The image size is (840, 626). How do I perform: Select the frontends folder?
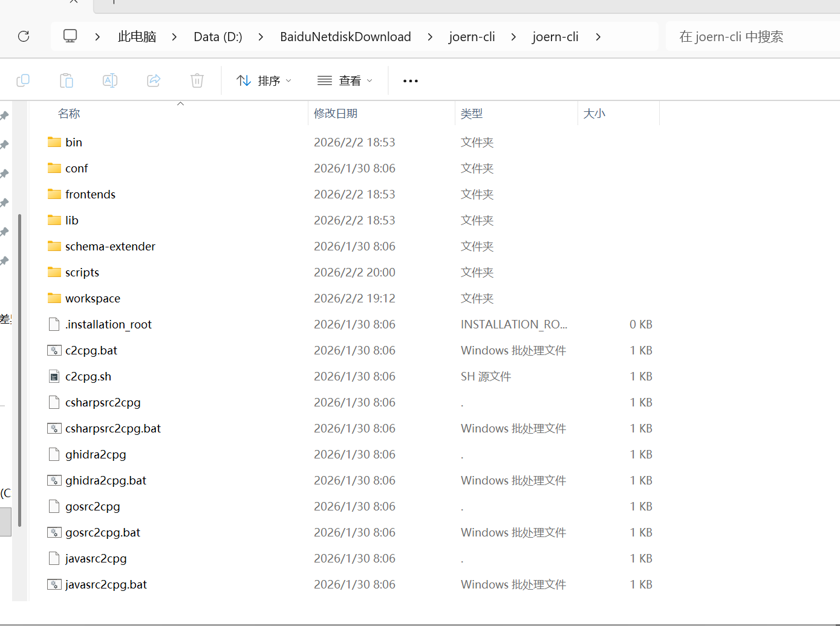pos(90,194)
